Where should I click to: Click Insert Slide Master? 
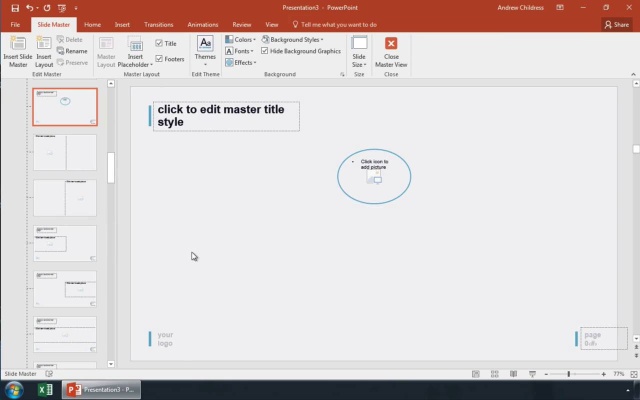(18, 51)
